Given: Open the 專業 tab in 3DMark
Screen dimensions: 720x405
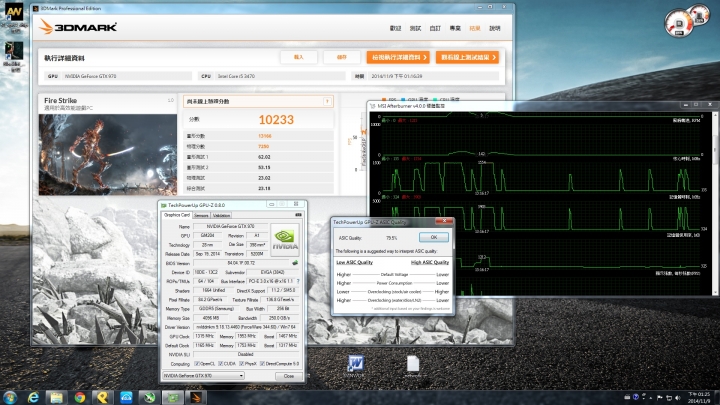Looking at the screenshot, I should tap(455, 28).
